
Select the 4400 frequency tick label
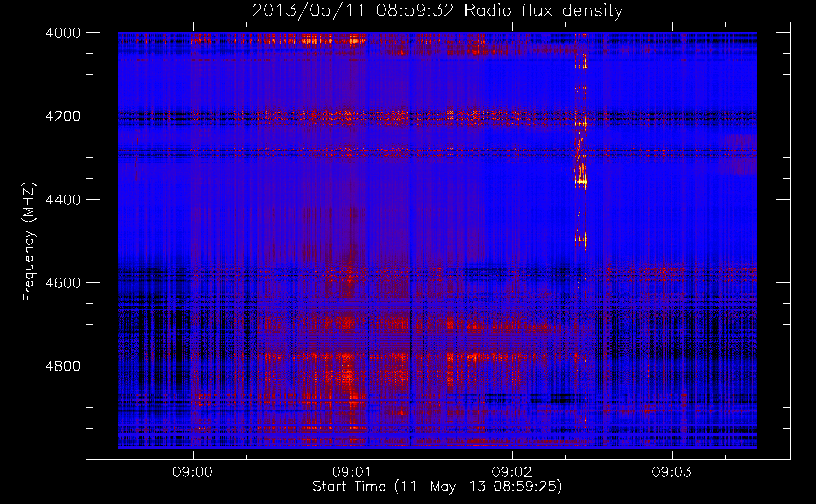pos(63,200)
